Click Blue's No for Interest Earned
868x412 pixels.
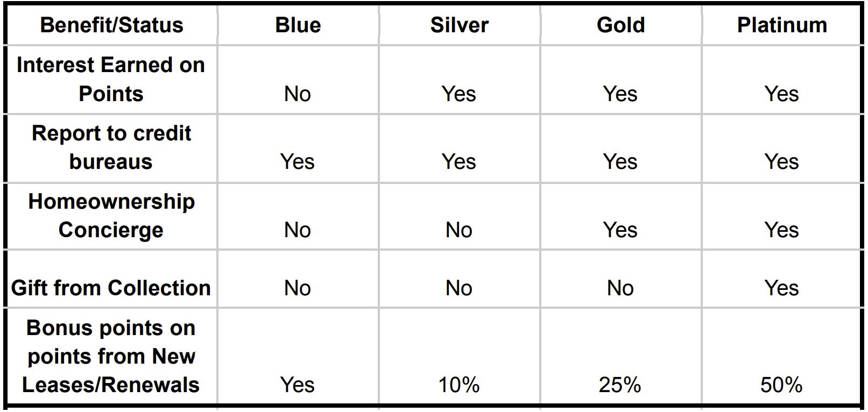click(x=298, y=94)
